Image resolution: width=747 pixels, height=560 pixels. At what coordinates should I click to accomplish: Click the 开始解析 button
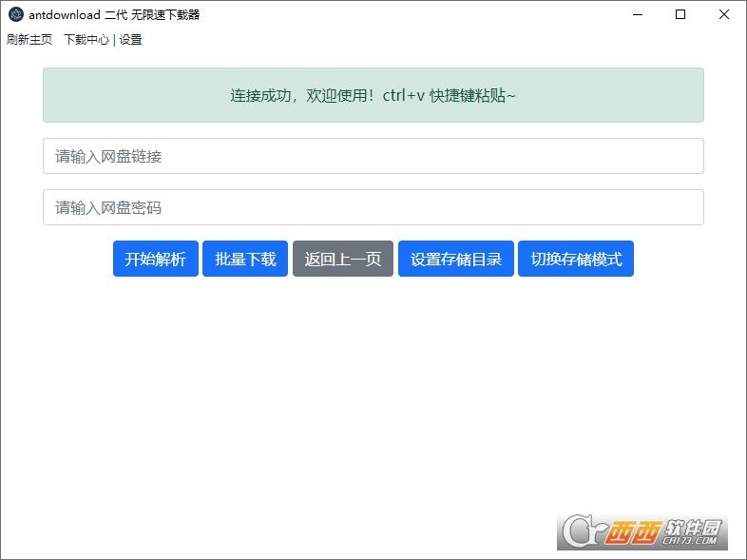click(155, 259)
